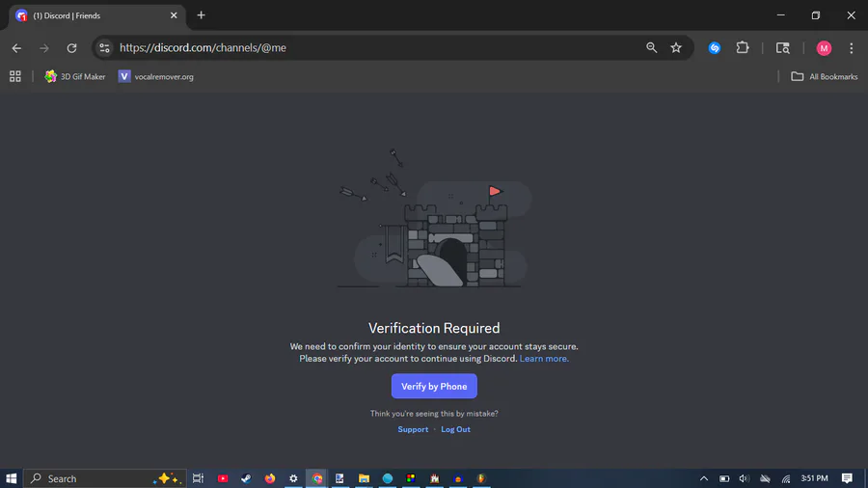This screenshot has width=868, height=488.
Task: Click the taskbar Search box
Action: [x=105, y=478]
